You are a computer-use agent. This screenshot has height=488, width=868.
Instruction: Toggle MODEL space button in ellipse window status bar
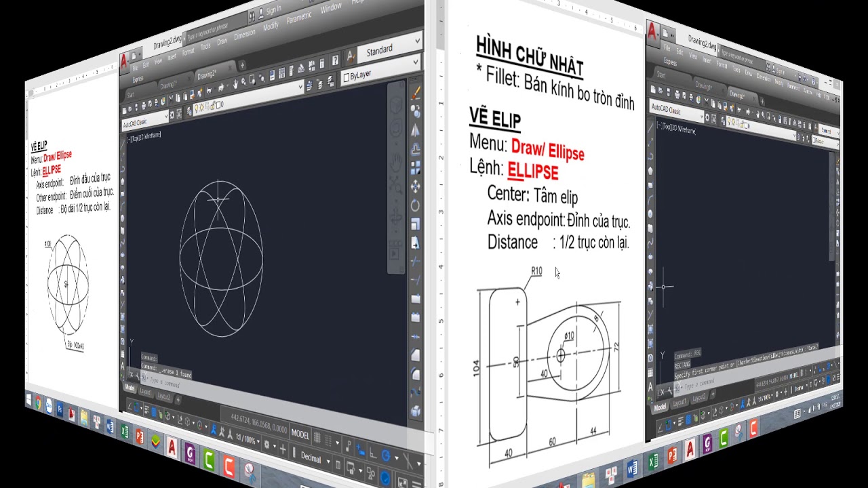pyautogui.click(x=300, y=434)
